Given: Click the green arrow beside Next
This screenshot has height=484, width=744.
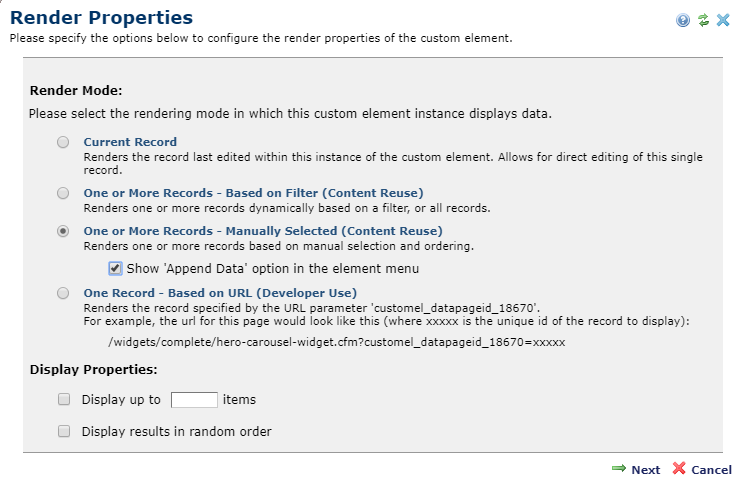Looking at the screenshot, I should [619, 468].
